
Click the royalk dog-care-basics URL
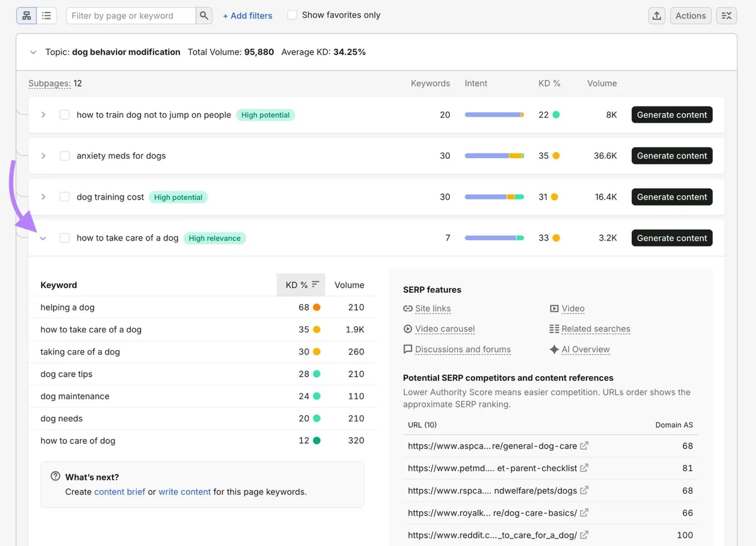click(x=492, y=513)
